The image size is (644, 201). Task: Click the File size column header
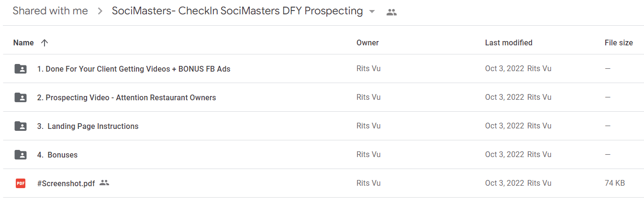tap(619, 42)
